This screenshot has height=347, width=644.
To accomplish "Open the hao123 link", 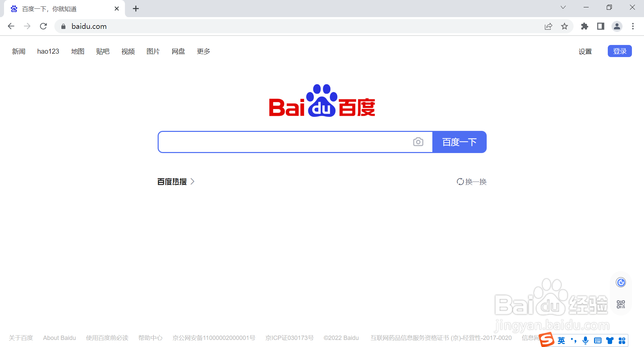I will coord(48,51).
